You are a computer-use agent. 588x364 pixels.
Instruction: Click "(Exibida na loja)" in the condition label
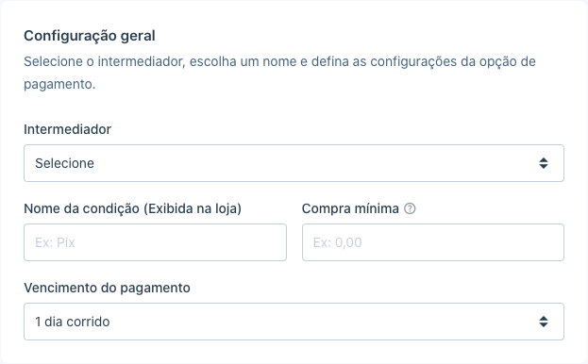[x=193, y=208]
